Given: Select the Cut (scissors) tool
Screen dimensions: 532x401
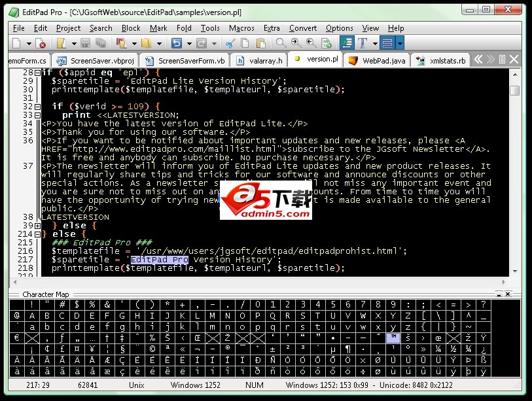Looking at the screenshot, I should coord(230,43).
